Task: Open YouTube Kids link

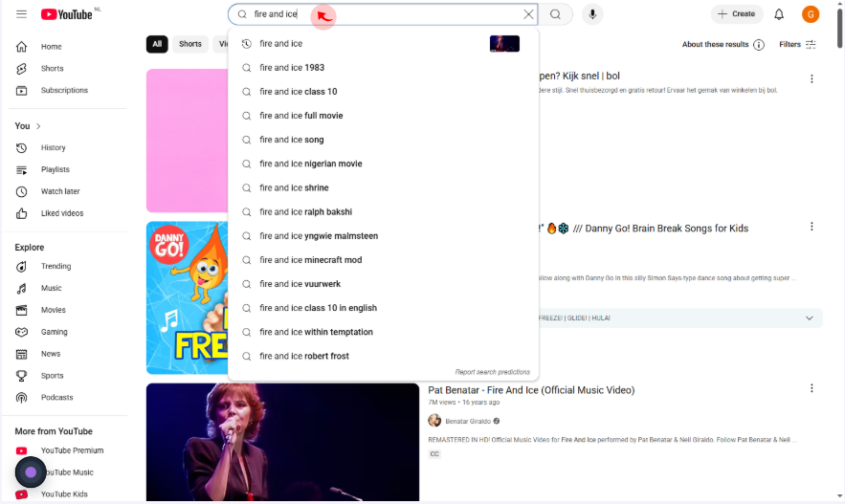Action: 65,494
